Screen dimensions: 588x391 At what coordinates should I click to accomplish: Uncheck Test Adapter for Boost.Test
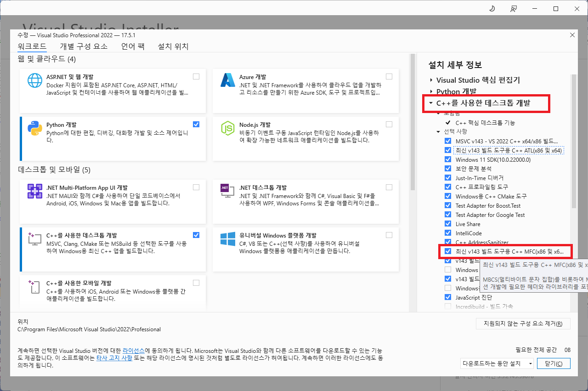coord(448,205)
